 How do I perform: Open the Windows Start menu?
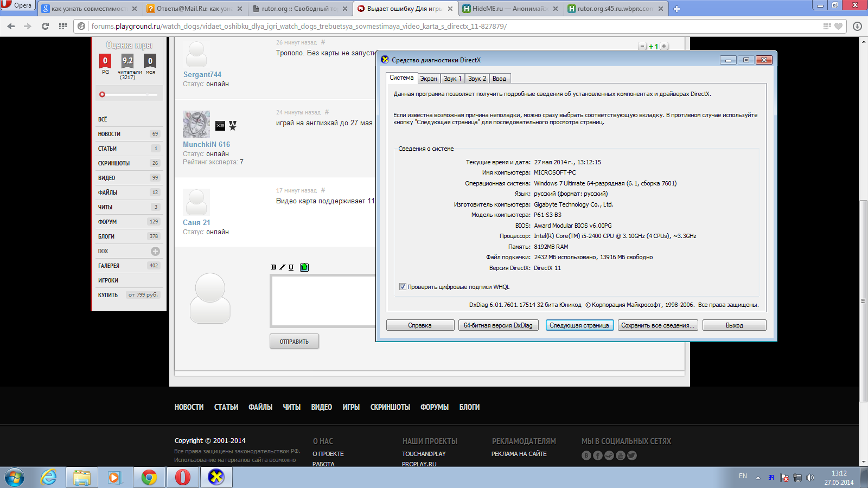[x=15, y=477]
